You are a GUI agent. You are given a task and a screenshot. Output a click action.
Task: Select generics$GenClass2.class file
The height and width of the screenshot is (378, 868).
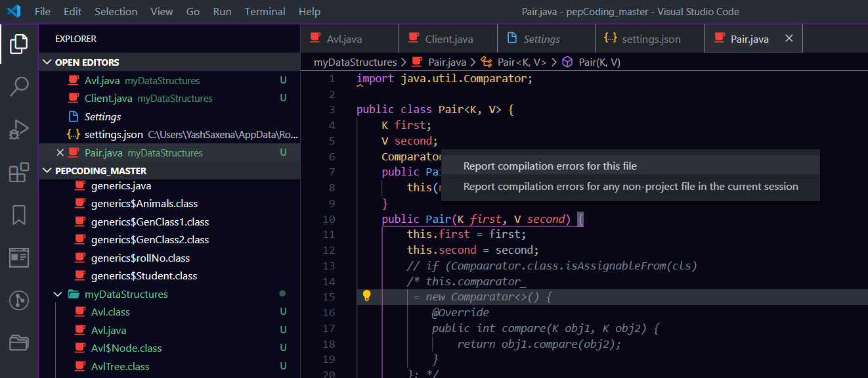click(x=169, y=239)
